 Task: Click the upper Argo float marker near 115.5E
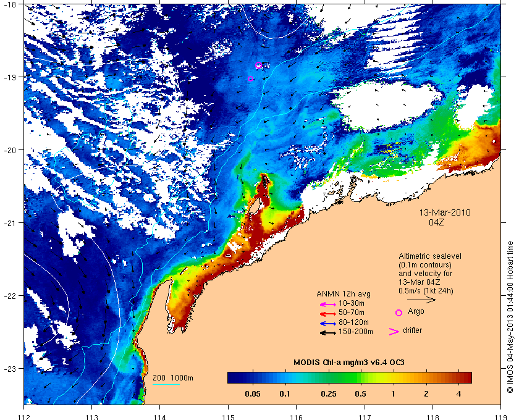point(258,65)
